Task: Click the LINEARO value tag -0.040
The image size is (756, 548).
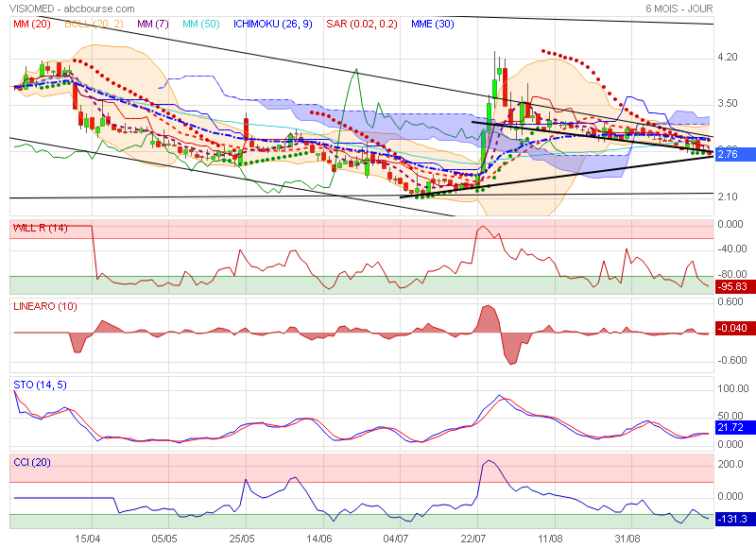Action: [x=735, y=328]
